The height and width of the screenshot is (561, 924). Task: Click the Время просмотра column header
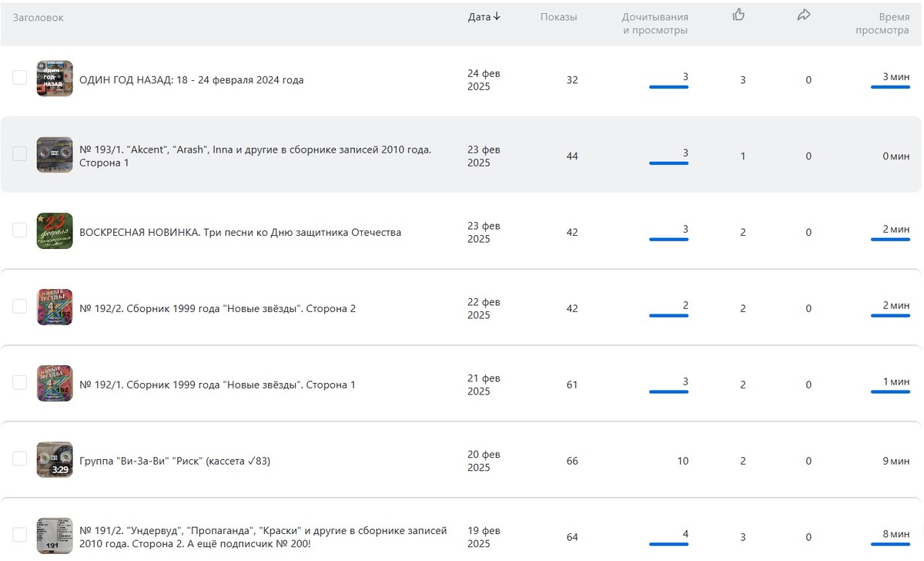(x=882, y=24)
